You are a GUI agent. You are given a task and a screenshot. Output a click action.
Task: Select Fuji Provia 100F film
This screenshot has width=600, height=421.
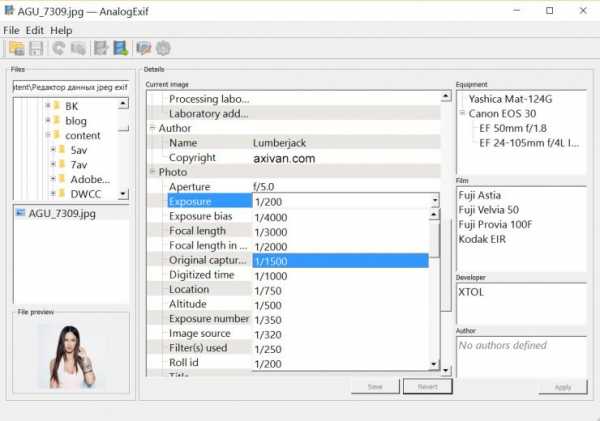point(495,224)
